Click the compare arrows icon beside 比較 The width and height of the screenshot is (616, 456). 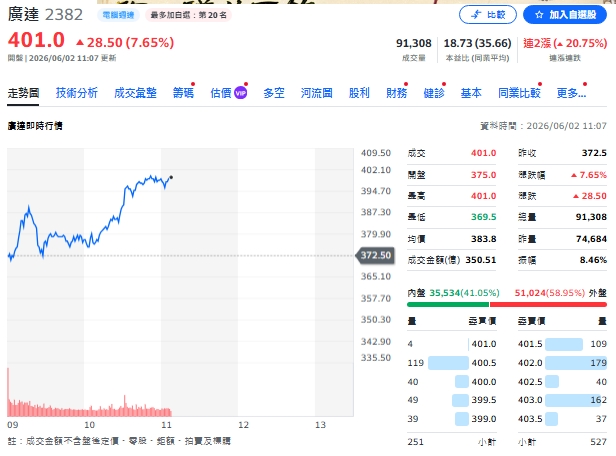476,15
